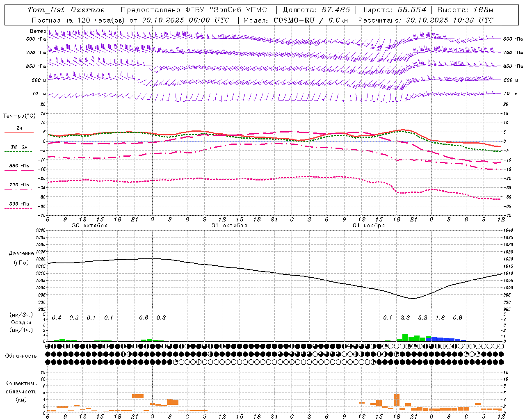Click the "700 гПа" temperature legend entry

(19, 185)
